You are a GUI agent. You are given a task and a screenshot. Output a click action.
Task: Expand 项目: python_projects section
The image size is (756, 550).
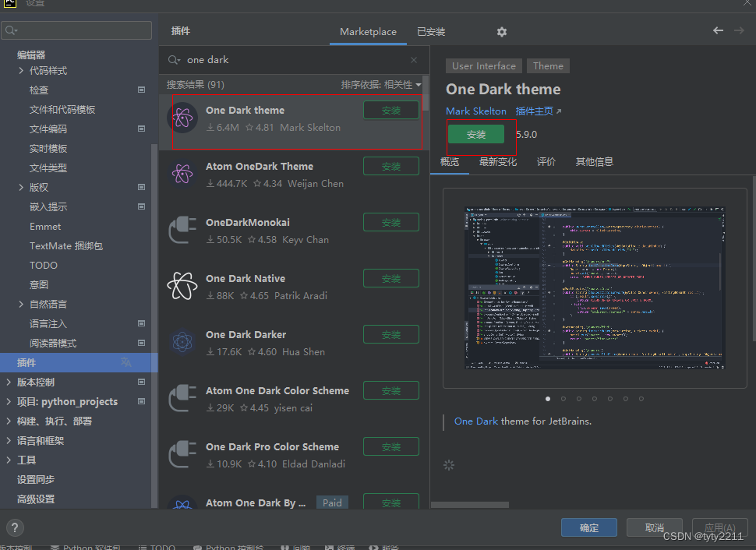coord(9,401)
